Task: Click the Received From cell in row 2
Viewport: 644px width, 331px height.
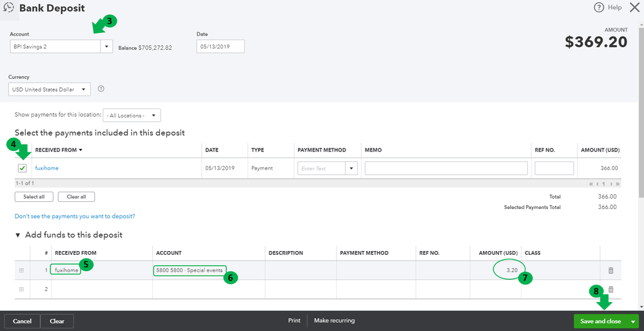Action: [102, 290]
